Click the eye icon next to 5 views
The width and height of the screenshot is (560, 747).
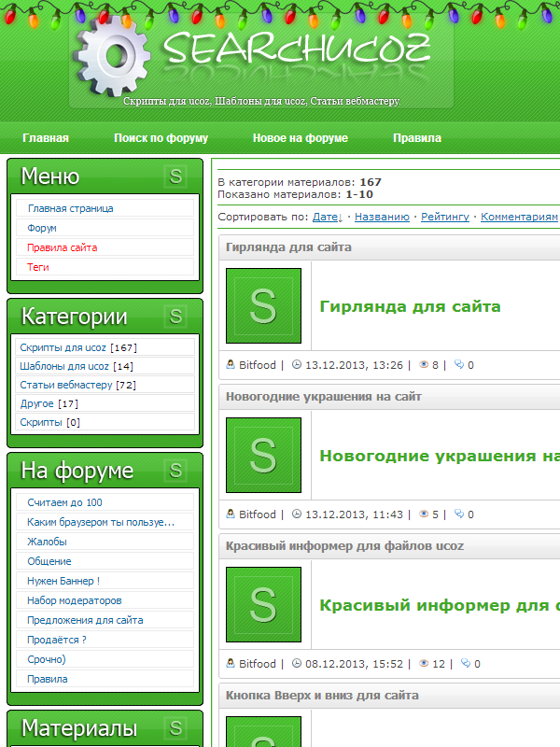coord(424,514)
